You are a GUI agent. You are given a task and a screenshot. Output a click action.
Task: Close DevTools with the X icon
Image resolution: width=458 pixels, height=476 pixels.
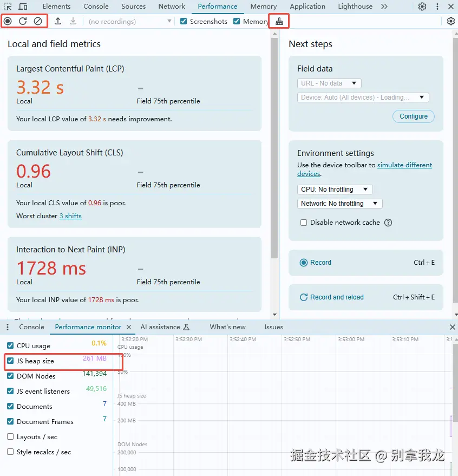(x=451, y=6)
